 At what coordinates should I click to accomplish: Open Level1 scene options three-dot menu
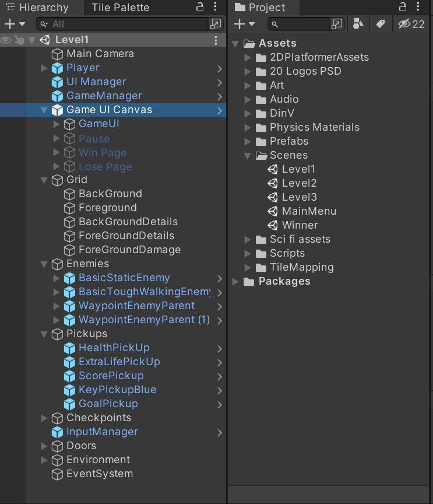coord(216,40)
